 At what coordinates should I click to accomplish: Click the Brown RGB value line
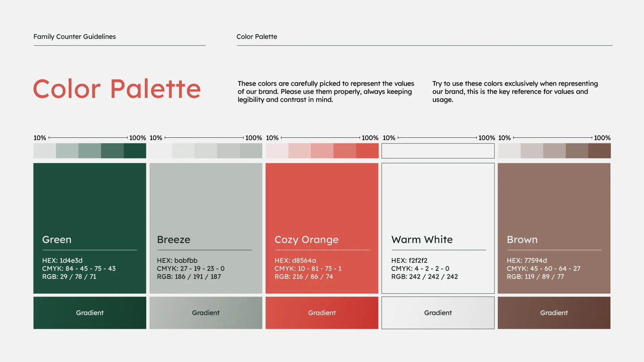click(x=535, y=277)
